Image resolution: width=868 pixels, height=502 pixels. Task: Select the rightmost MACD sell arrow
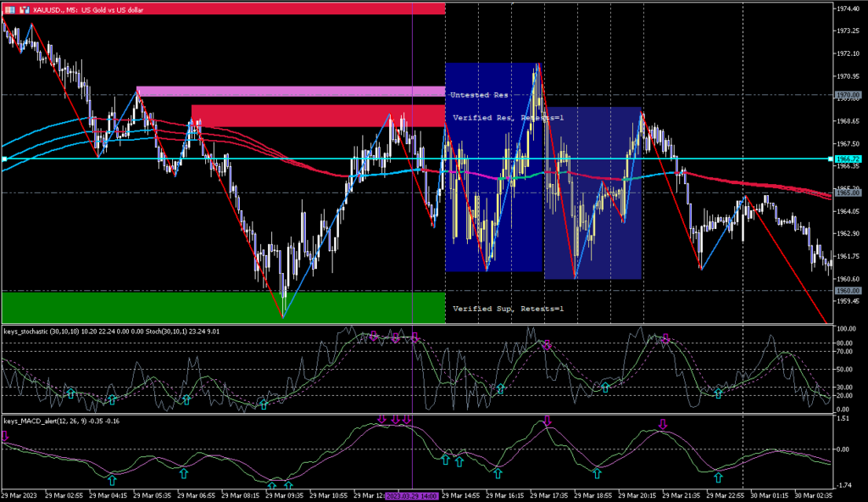663,425
